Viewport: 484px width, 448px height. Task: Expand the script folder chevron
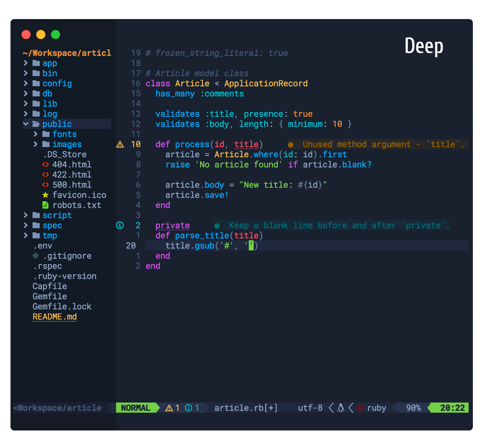coord(26,215)
